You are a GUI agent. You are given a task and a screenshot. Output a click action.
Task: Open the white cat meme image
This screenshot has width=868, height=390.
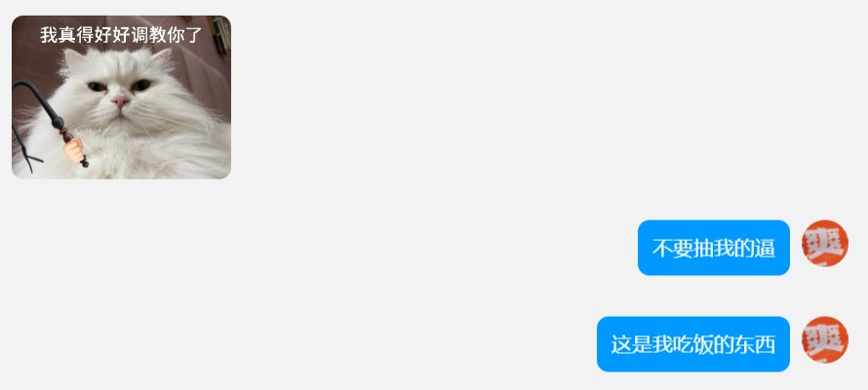121,97
